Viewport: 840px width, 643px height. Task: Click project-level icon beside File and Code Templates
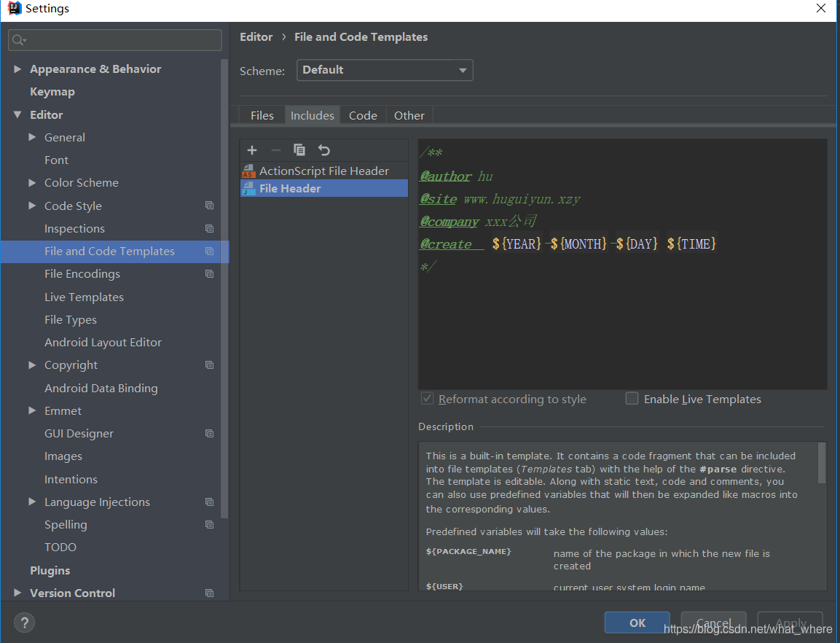pos(210,251)
